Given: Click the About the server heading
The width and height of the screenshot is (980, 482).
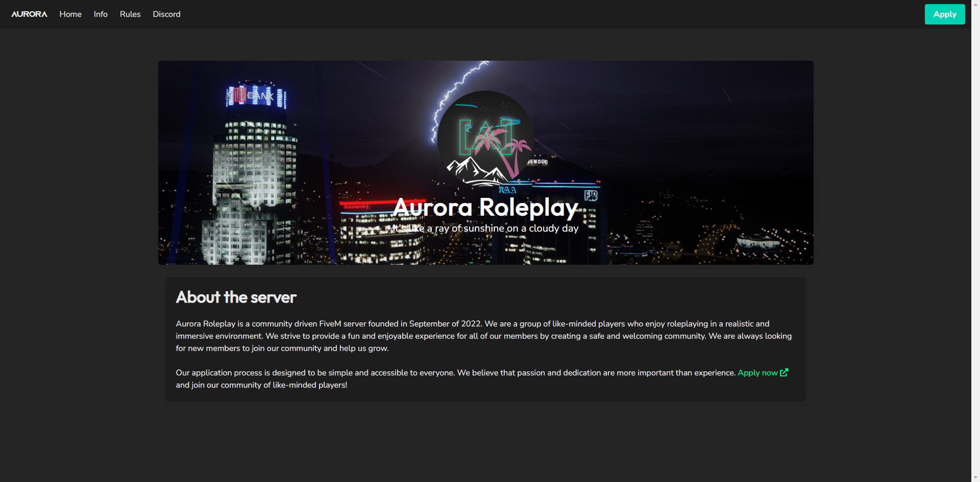Looking at the screenshot, I should [x=236, y=297].
